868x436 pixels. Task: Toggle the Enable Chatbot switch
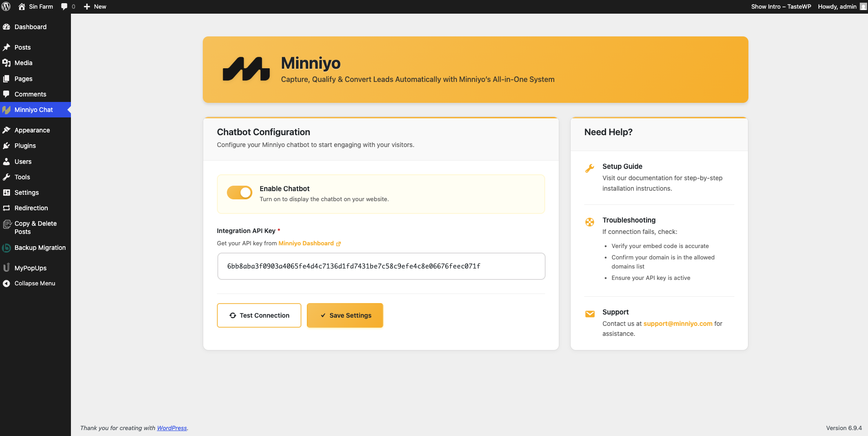(x=240, y=193)
